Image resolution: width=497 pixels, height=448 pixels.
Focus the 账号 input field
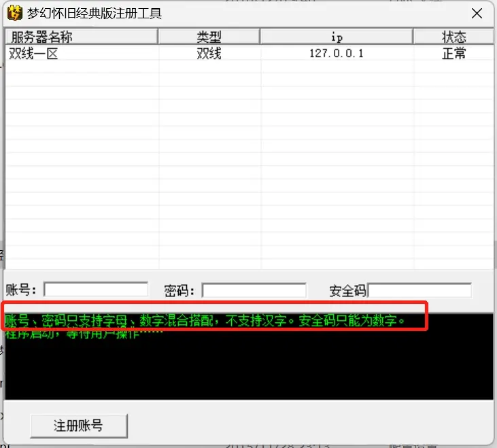point(96,290)
